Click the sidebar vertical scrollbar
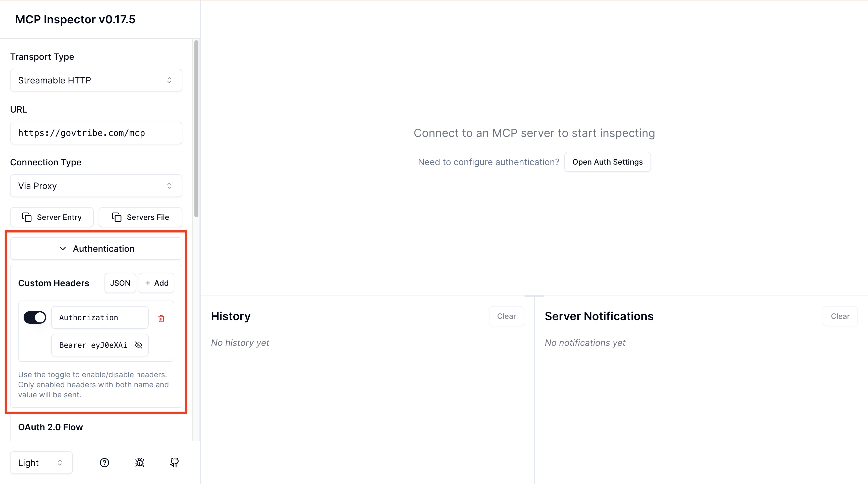 click(196, 128)
